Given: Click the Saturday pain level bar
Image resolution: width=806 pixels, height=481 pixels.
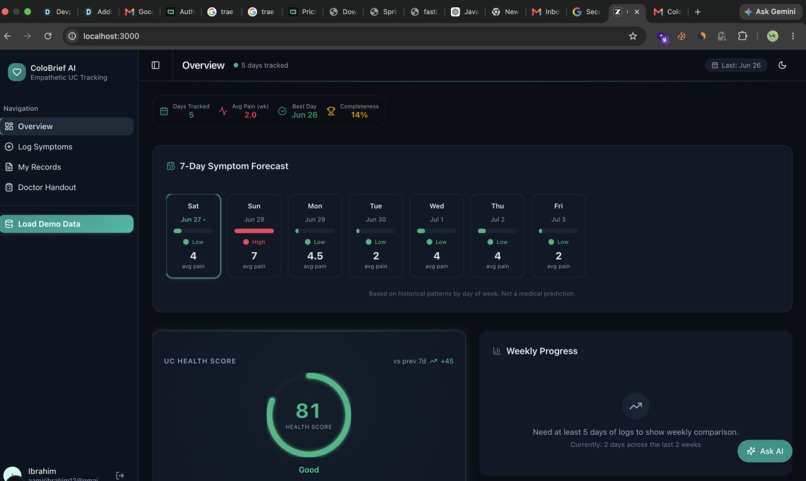Looking at the screenshot, I should pyautogui.click(x=193, y=231).
